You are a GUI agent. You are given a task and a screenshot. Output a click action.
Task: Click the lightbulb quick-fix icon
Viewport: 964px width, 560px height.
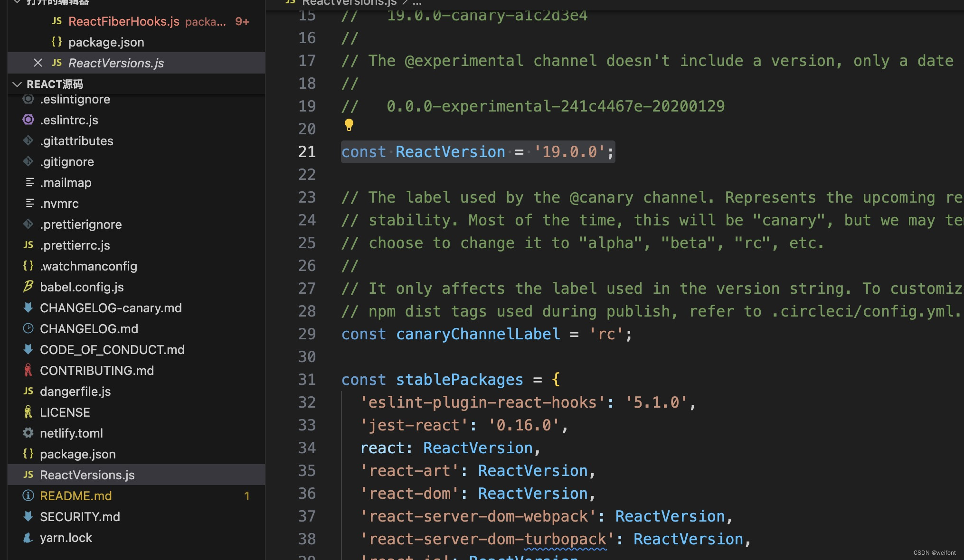(349, 125)
